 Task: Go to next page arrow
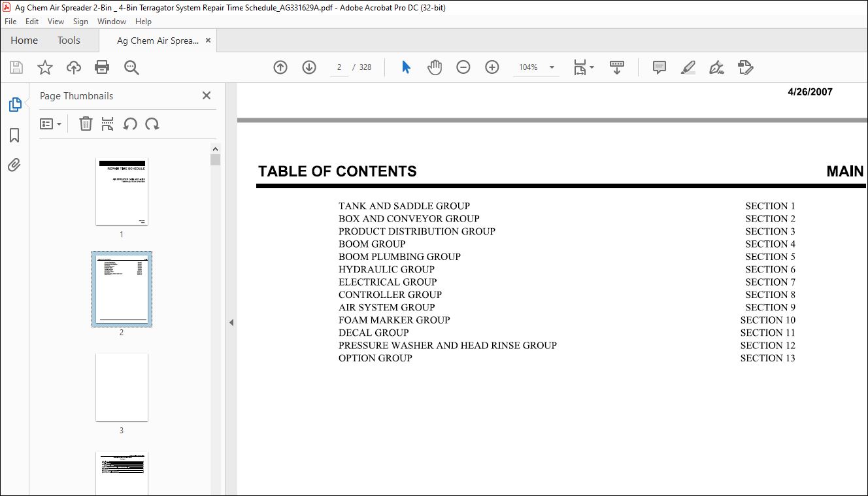pos(309,67)
